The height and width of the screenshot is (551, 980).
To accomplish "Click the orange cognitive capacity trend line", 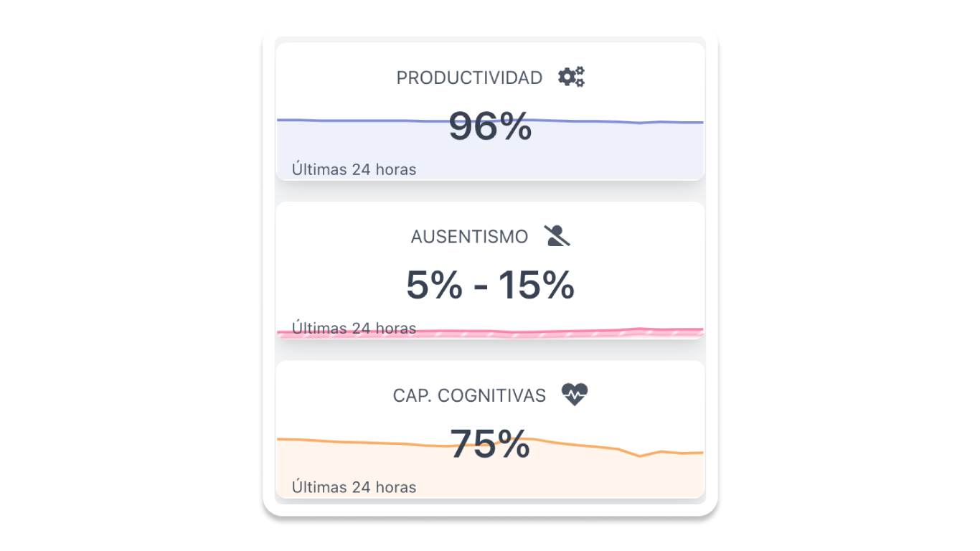I will (x=344, y=441).
